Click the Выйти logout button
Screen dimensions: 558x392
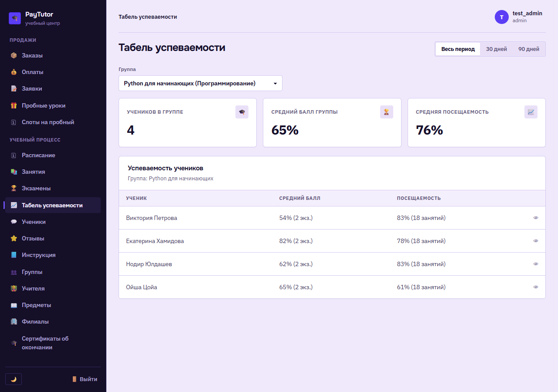[85, 379]
